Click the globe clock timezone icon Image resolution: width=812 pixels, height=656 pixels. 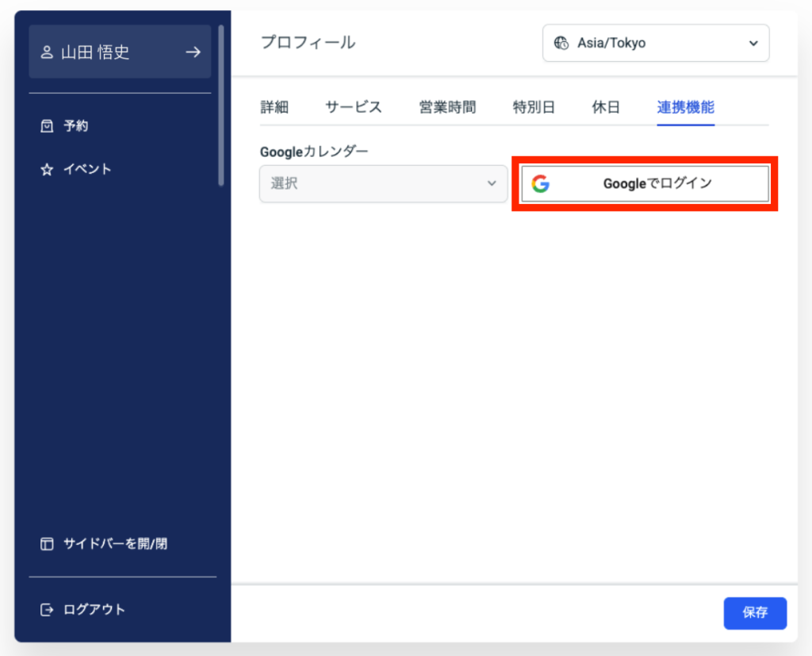point(561,43)
